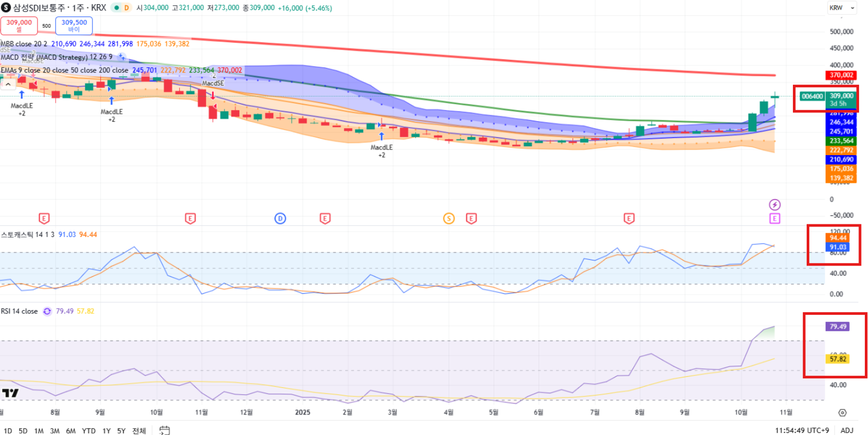868x435 pixels.
Task: Switch to the 1M time range
Action: [x=39, y=431]
